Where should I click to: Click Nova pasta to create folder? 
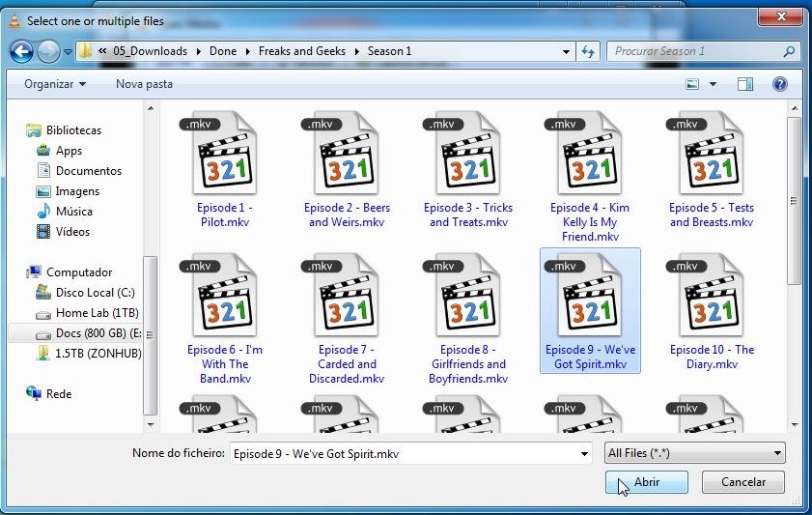click(144, 84)
